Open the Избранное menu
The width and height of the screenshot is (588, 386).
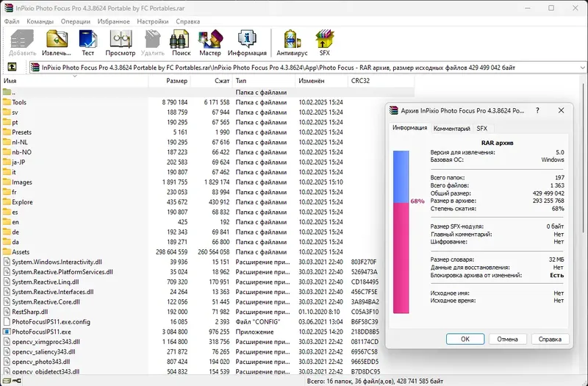(114, 21)
